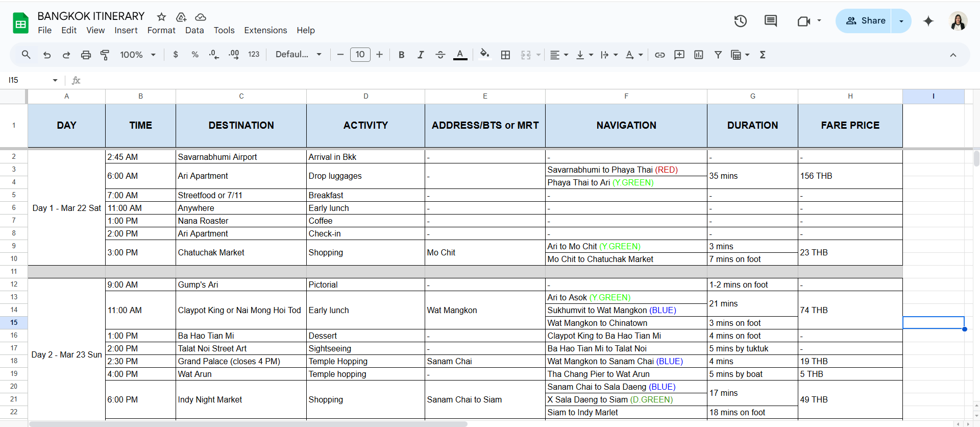
Task: Increase decimal places
Action: (x=234, y=55)
